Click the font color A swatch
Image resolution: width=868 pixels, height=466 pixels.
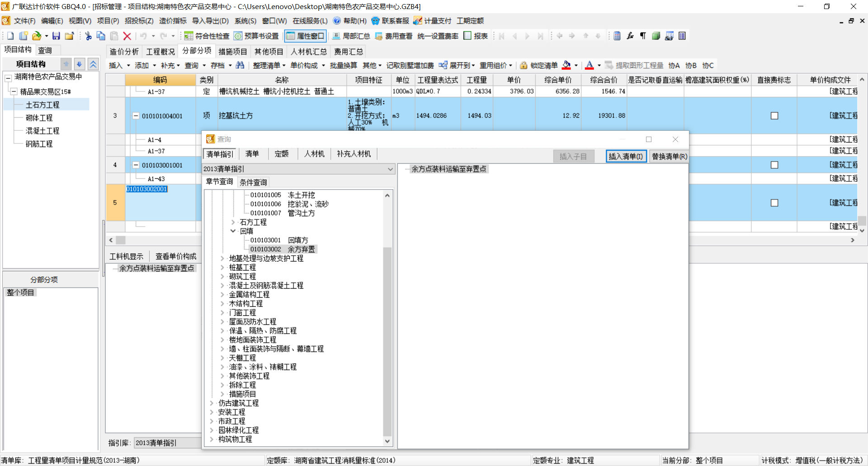coord(589,65)
